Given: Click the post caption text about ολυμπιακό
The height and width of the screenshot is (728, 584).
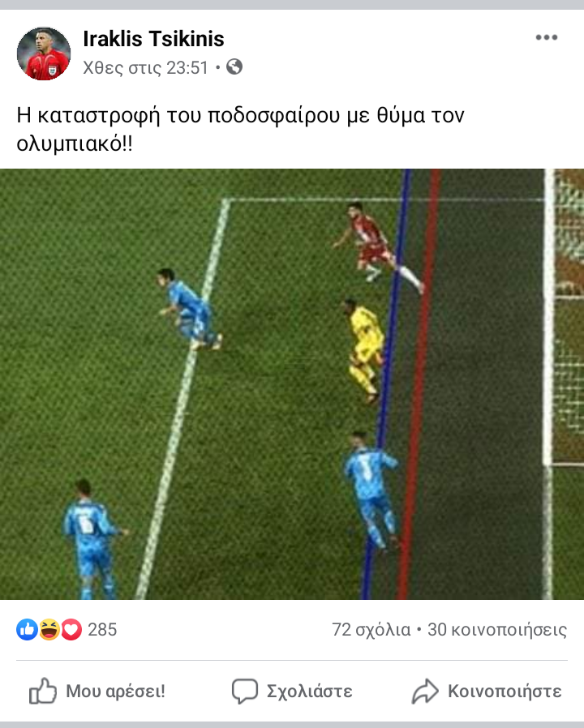Looking at the screenshot, I should (240, 129).
